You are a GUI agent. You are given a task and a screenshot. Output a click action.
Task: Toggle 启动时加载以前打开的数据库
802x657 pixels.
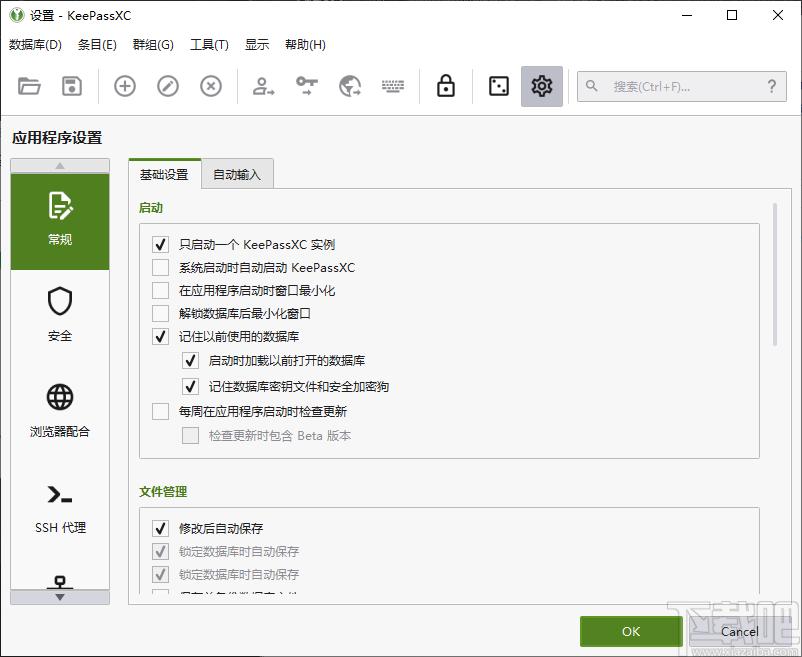click(x=190, y=360)
